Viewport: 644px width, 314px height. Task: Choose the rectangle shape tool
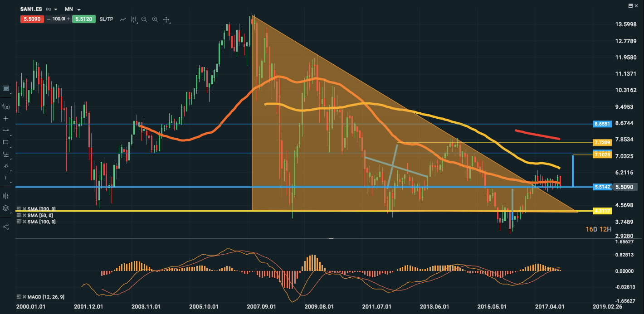pos(6,142)
